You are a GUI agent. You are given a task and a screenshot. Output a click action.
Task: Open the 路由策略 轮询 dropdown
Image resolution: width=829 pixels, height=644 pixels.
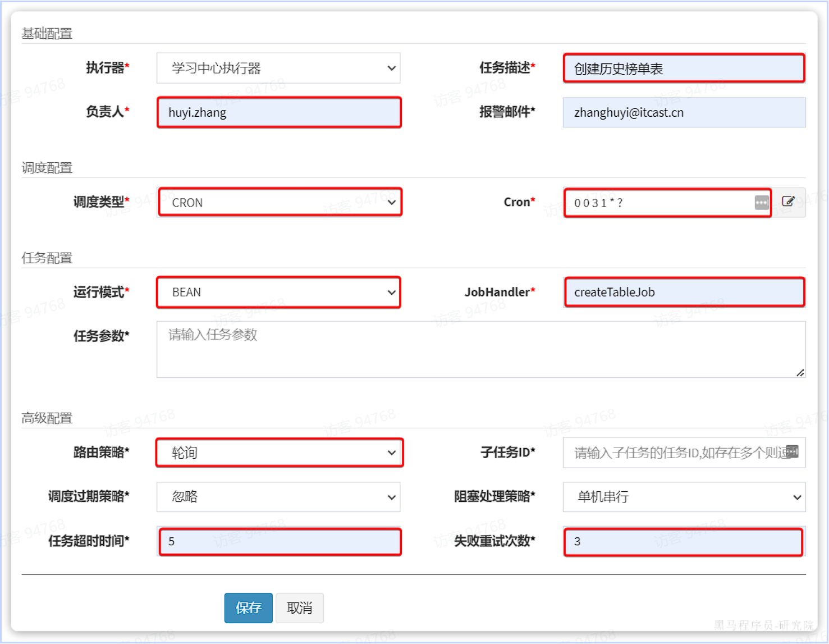[x=278, y=453]
